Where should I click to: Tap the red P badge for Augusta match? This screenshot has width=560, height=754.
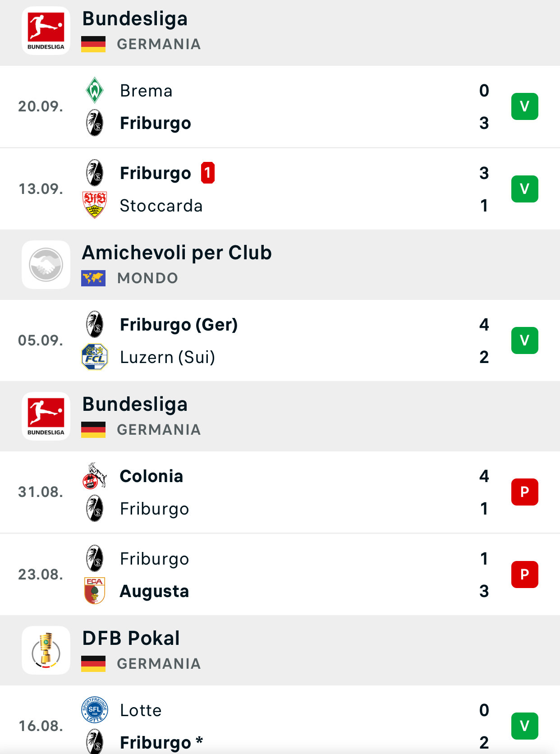coord(525,575)
